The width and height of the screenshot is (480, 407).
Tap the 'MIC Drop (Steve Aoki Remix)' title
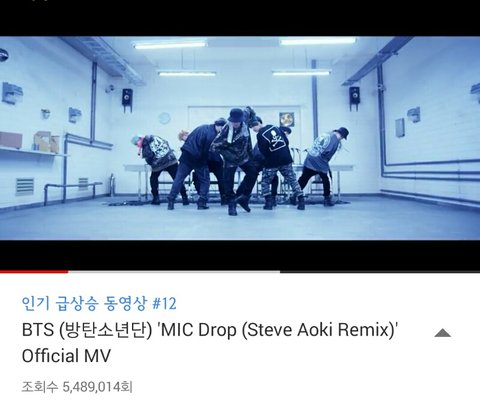[x=279, y=330]
